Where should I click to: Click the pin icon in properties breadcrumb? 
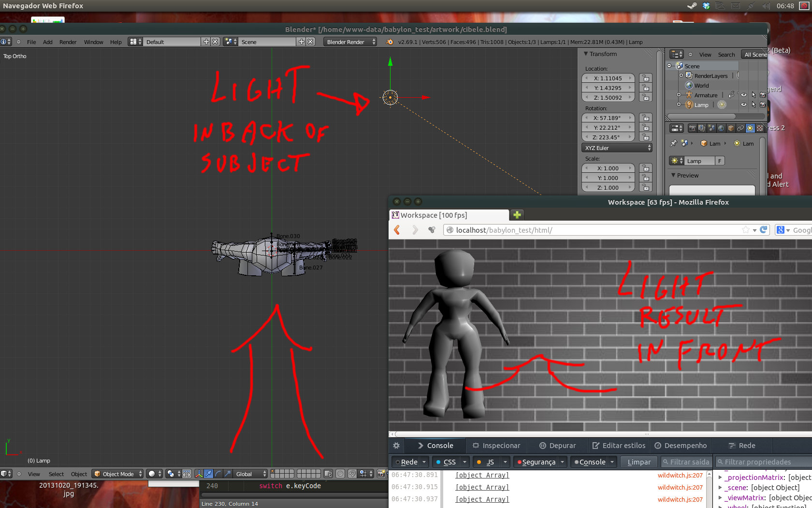click(674, 143)
